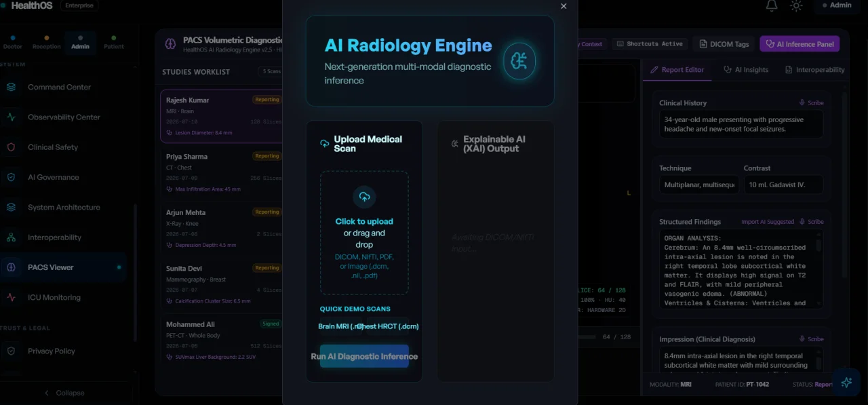
Task: Edit the Clinical History text field
Action: tap(741, 124)
